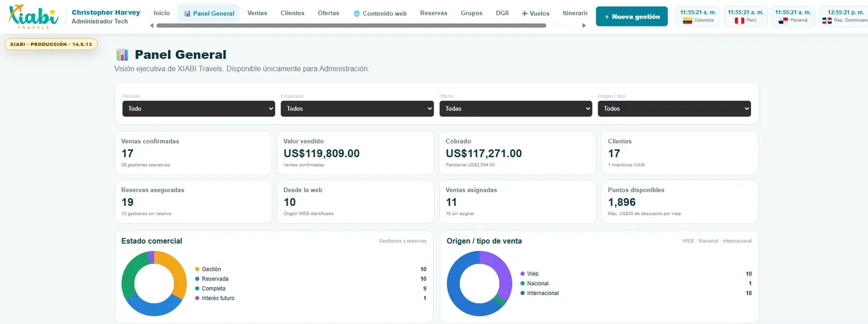The height and width of the screenshot is (324, 868).
Task: Click the 29 gestiones operativas text
Action: tap(146, 165)
